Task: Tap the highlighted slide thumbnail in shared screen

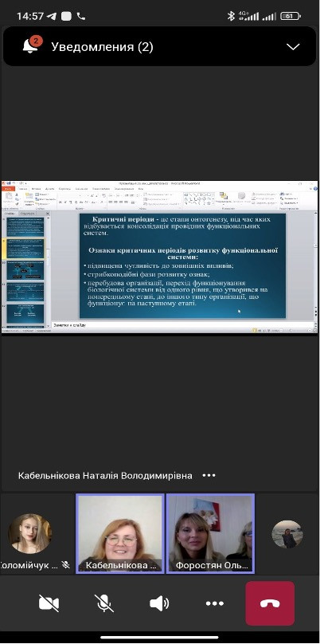Action: [x=25, y=248]
